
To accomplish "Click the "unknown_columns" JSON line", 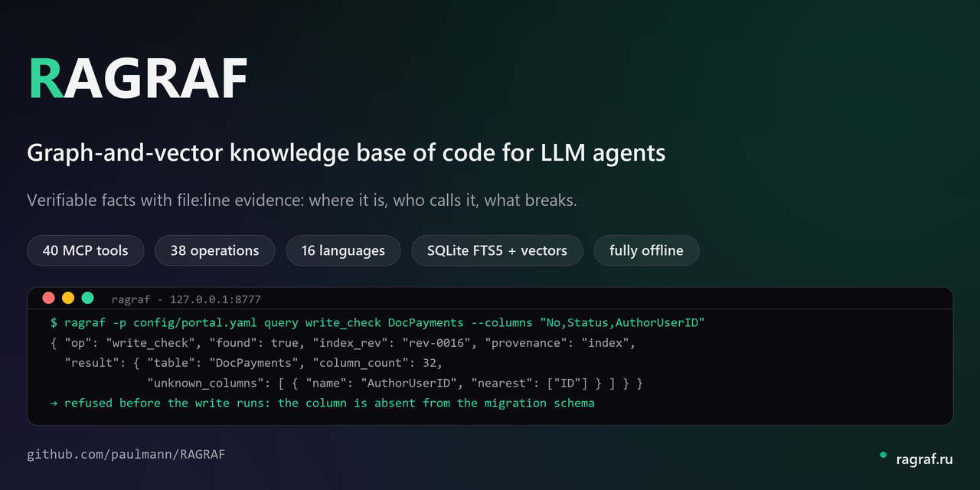I will [394, 383].
